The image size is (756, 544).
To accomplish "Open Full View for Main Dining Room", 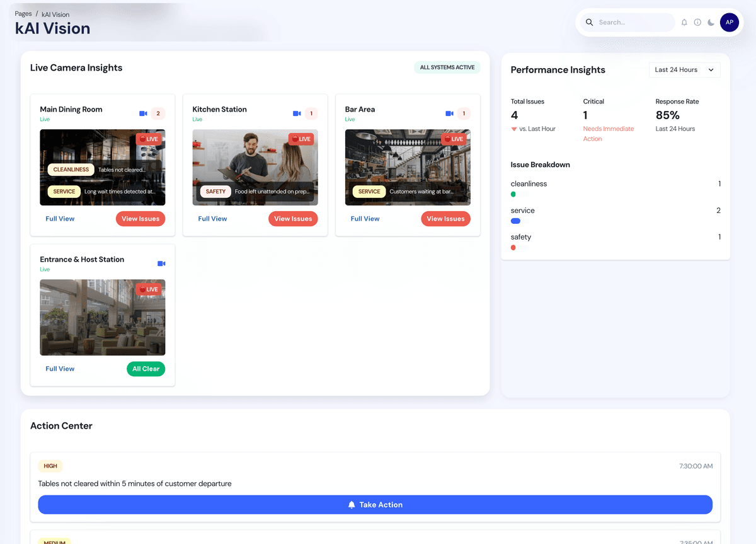I will point(60,219).
